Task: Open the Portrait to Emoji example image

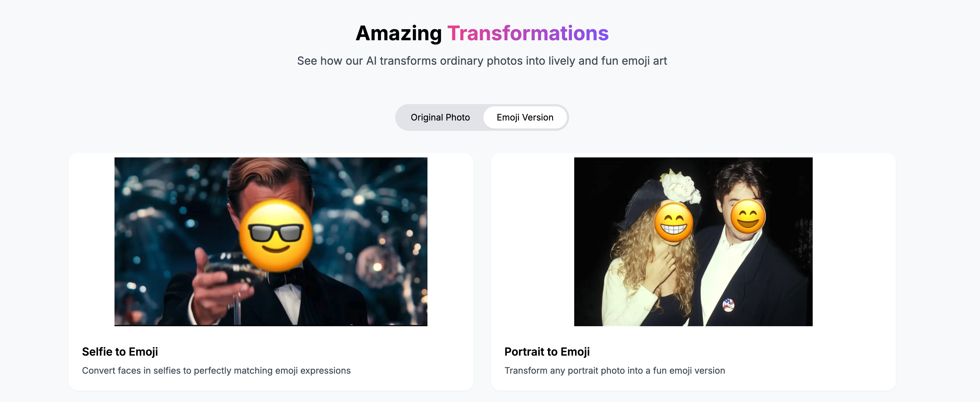Action: point(693,242)
